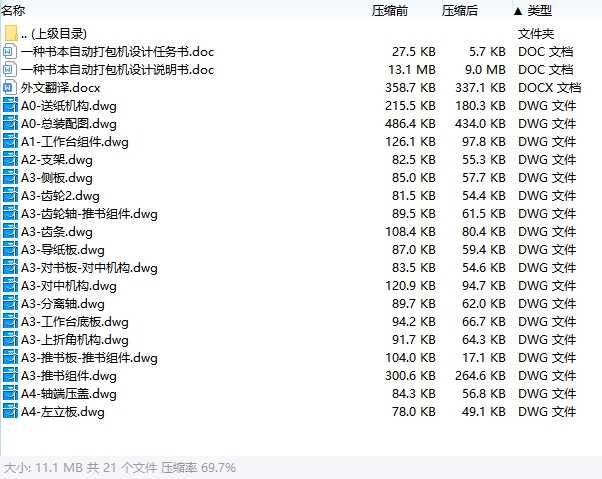Select file name A0-总装配图.dwg

69,124
